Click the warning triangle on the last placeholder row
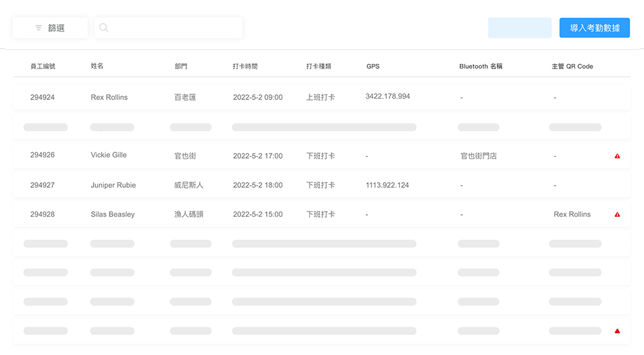This screenshot has width=644, height=355. [617, 330]
